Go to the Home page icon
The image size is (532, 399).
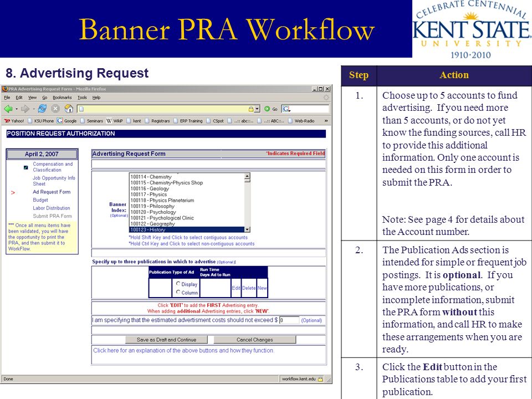point(69,109)
